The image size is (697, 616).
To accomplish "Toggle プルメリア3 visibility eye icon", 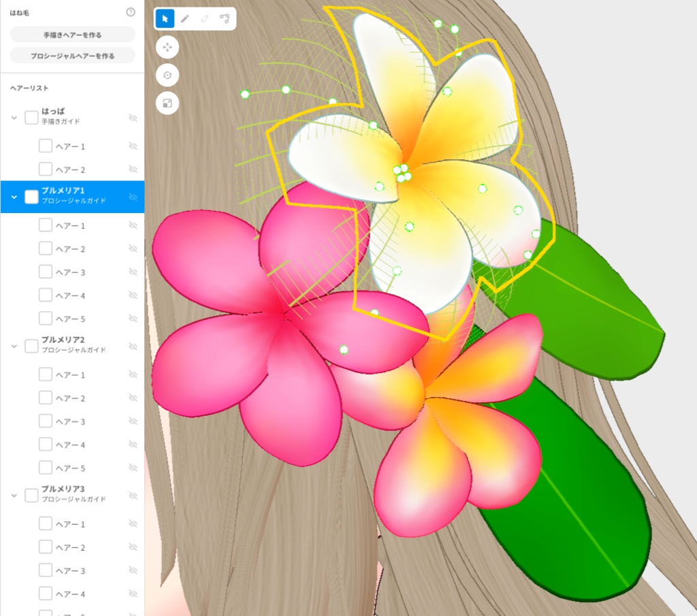I will pyautogui.click(x=133, y=495).
